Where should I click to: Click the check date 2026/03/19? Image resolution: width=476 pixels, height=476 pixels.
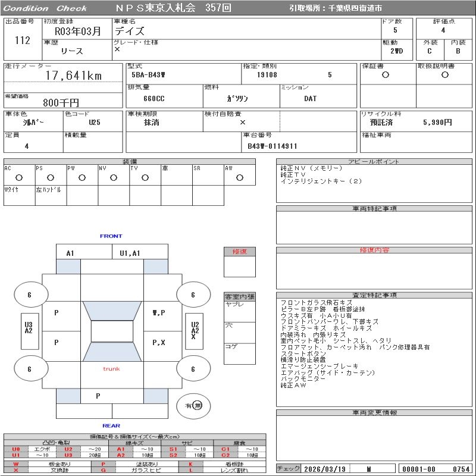tap(325, 469)
